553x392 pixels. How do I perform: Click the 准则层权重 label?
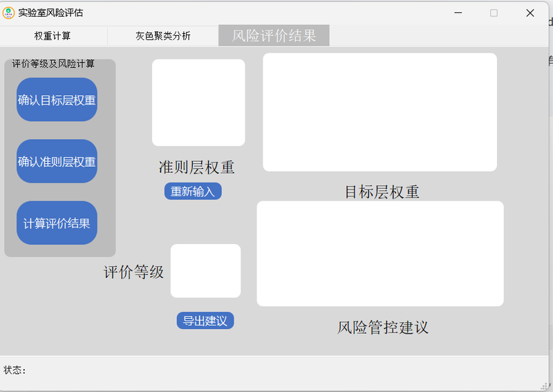click(x=196, y=167)
